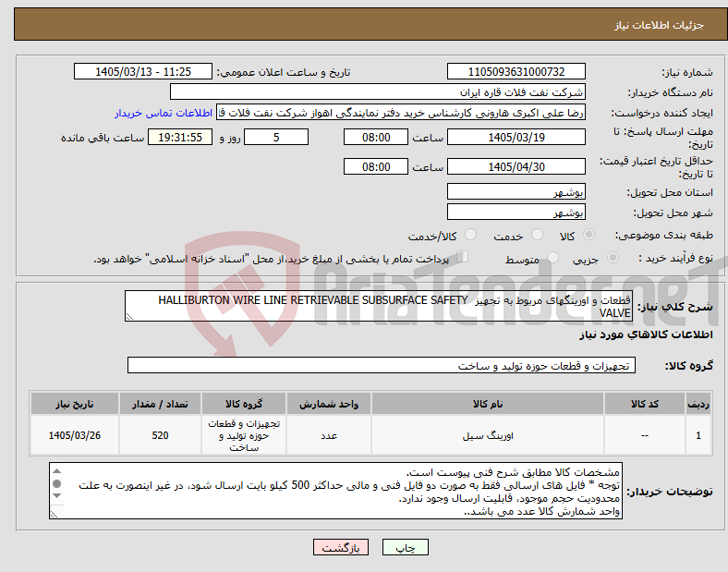Click the unit cell عدد
728x572 pixels.
coord(329,435)
